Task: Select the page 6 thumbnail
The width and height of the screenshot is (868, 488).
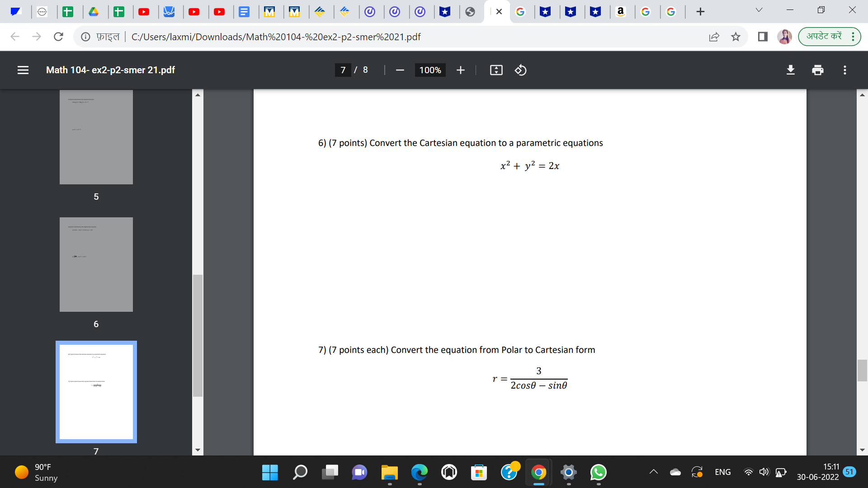Action: pos(96,264)
